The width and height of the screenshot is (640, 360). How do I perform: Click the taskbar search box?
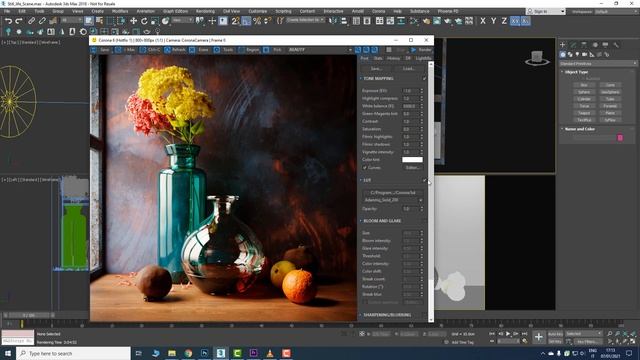tap(73, 353)
